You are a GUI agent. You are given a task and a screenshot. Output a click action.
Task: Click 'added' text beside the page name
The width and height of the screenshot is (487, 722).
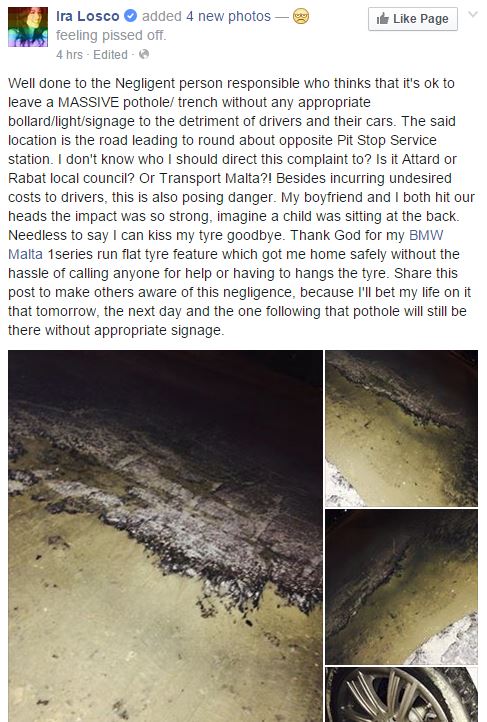coord(162,16)
